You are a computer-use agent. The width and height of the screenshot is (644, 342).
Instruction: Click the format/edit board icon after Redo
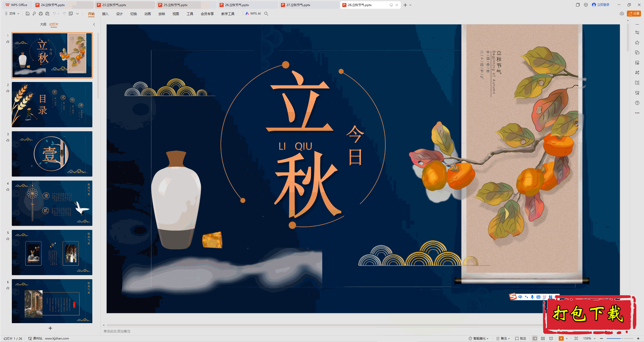71,14
